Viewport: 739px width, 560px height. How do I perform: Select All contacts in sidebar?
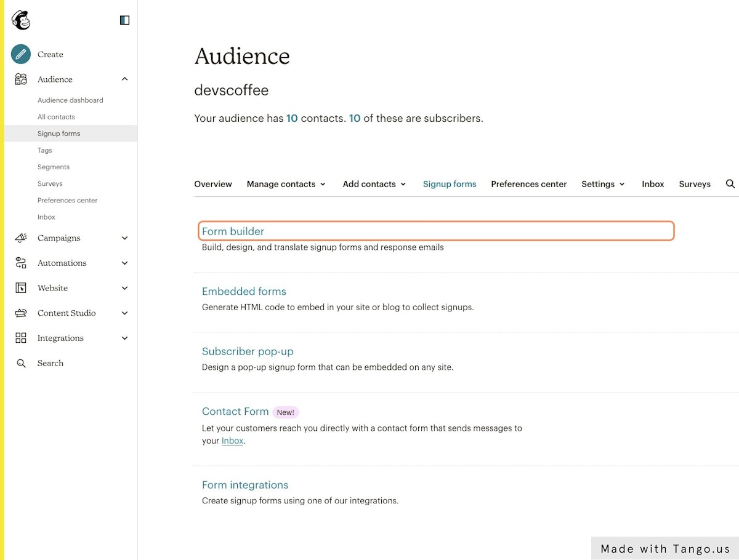(56, 117)
